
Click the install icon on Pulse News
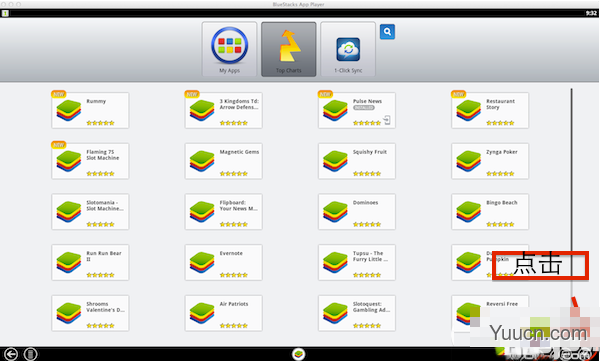click(x=387, y=120)
